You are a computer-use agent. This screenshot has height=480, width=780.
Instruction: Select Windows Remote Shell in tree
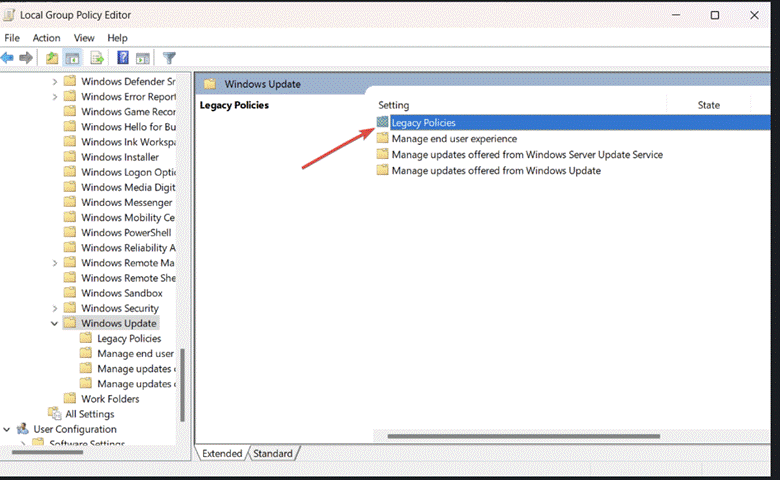(128, 278)
